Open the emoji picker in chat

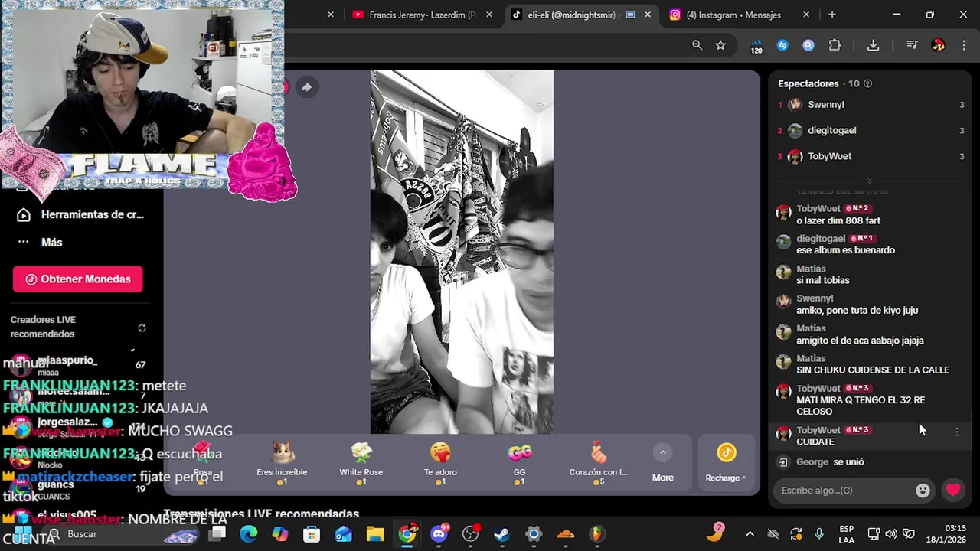click(x=923, y=491)
